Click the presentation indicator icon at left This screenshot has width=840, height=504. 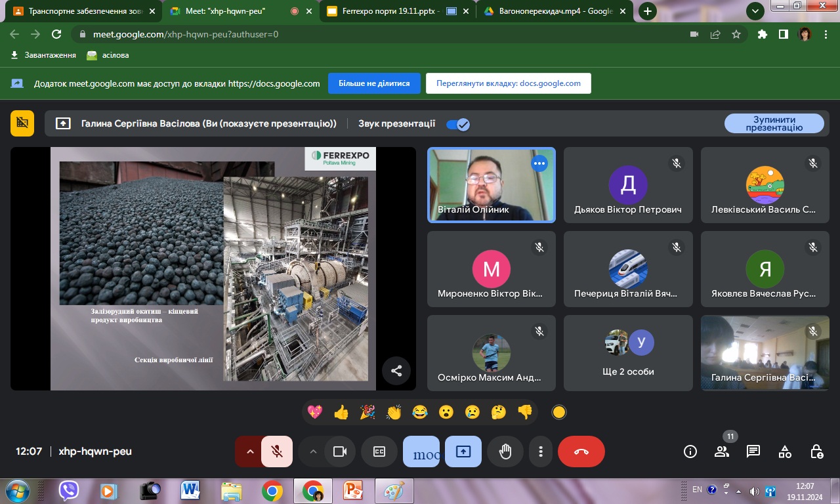pyautogui.click(x=22, y=123)
